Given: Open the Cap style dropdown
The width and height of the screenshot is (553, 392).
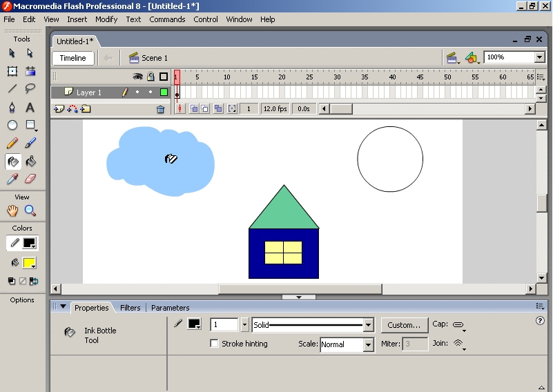Looking at the screenshot, I should pos(459,326).
